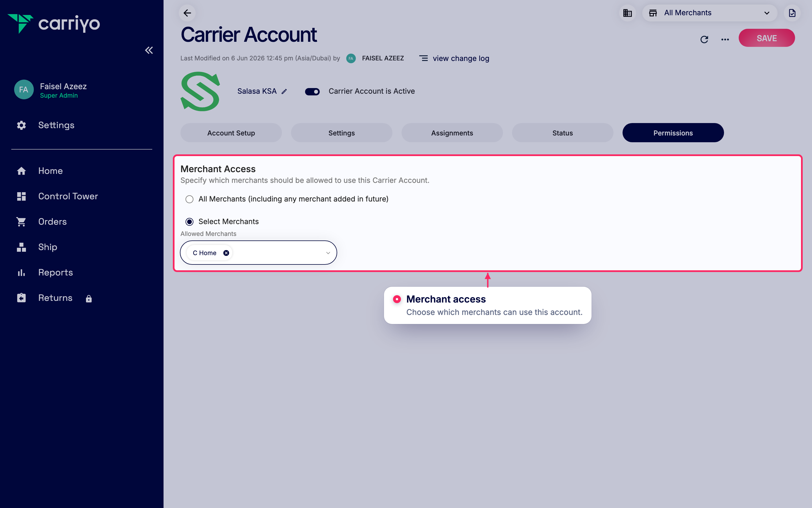
Task: Open the document icon at top right
Action: [x=792, y=13]
